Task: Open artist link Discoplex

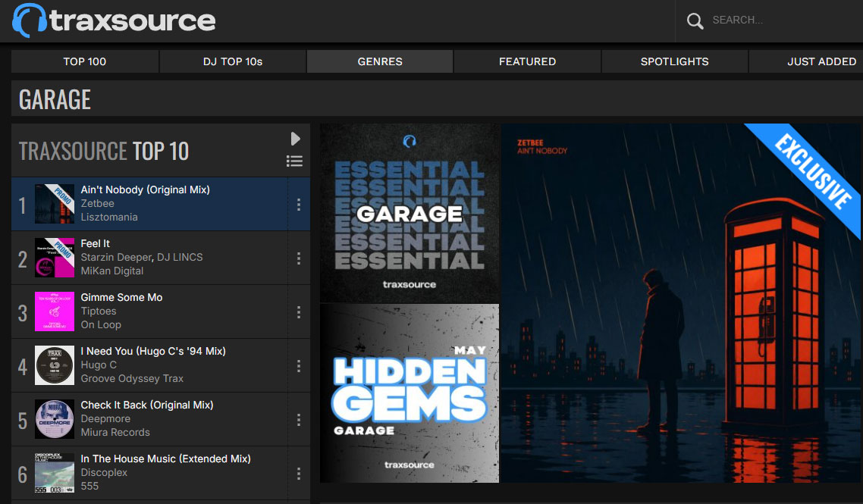Action: click(x=104, y=473)
